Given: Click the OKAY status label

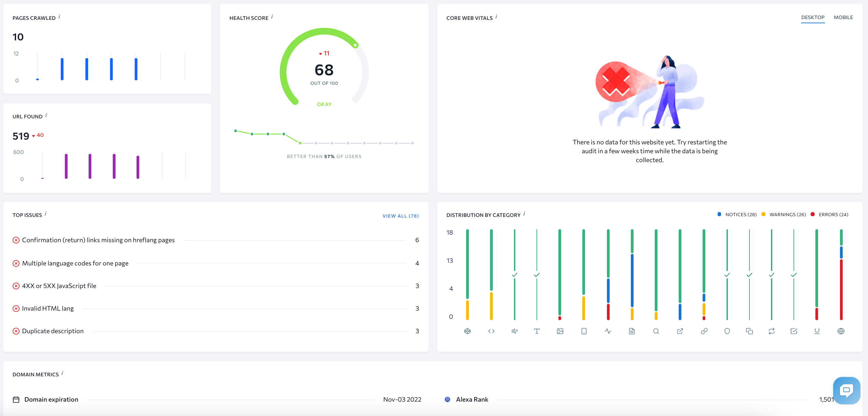Looking at the screenshot, I should click(x=324, y=104).
